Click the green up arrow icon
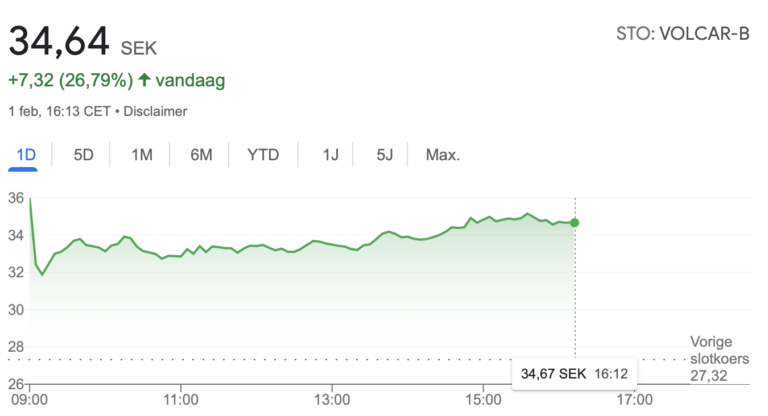This screenshot has width=768, height=416. (144, 79)
